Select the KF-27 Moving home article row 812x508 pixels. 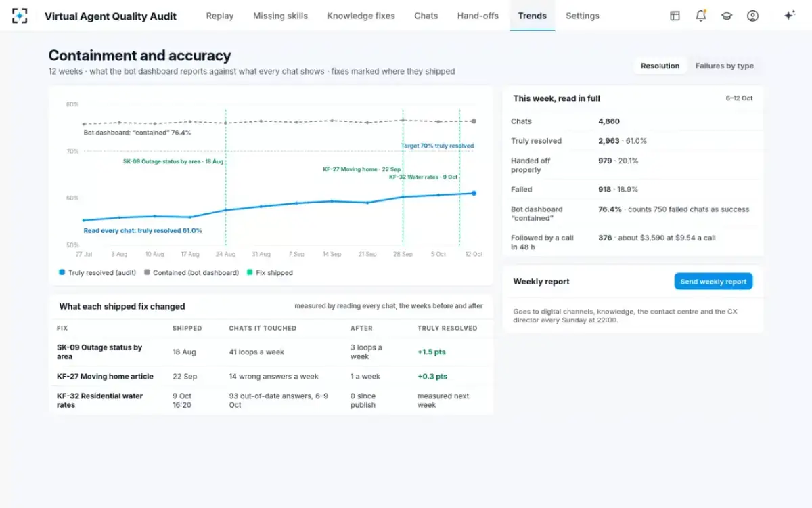click(271, 376)
